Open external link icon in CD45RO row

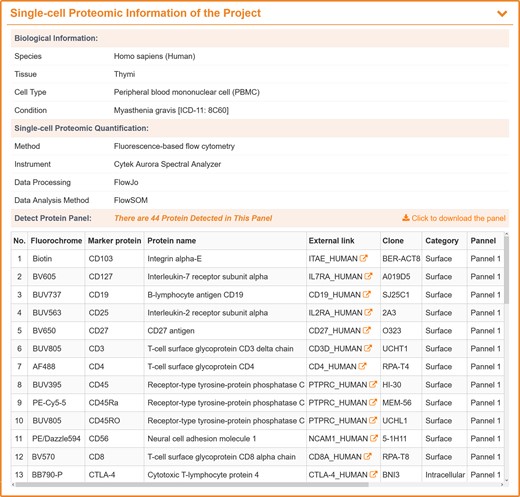373,420
